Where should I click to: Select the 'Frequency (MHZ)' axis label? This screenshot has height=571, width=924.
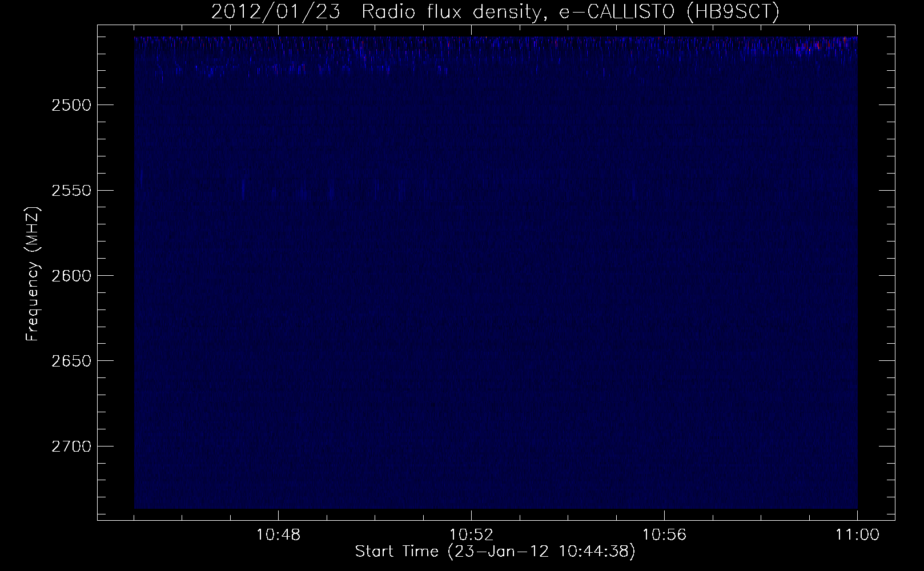pos(33,274)
